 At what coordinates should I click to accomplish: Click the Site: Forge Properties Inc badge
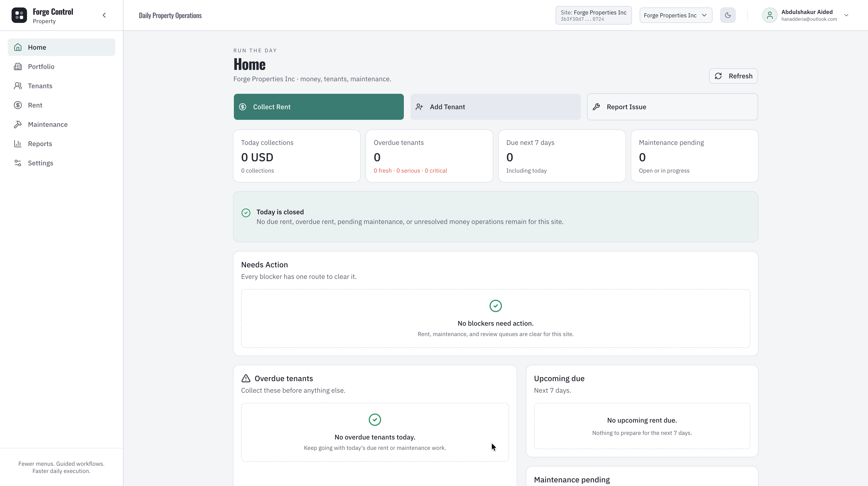point(593,15)
